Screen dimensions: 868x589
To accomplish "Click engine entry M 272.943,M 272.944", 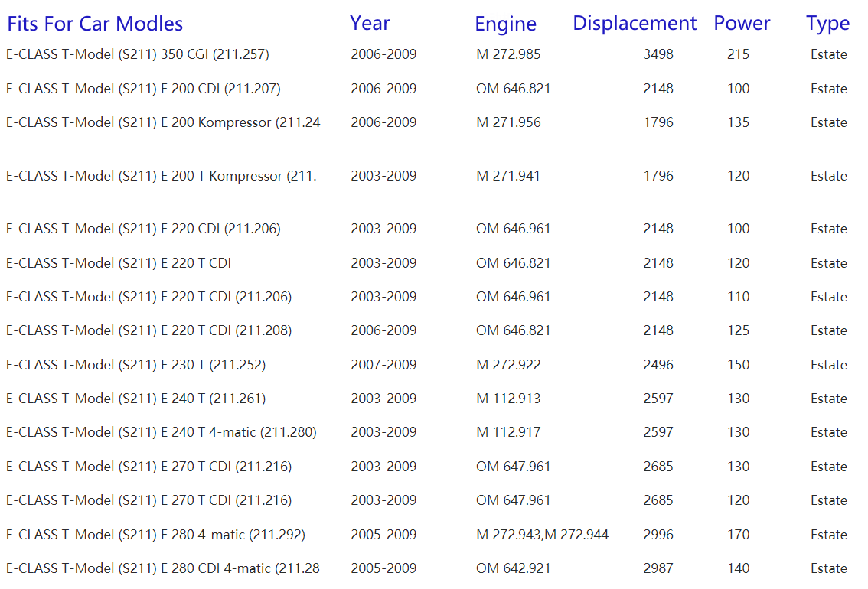I will (542, 535).
